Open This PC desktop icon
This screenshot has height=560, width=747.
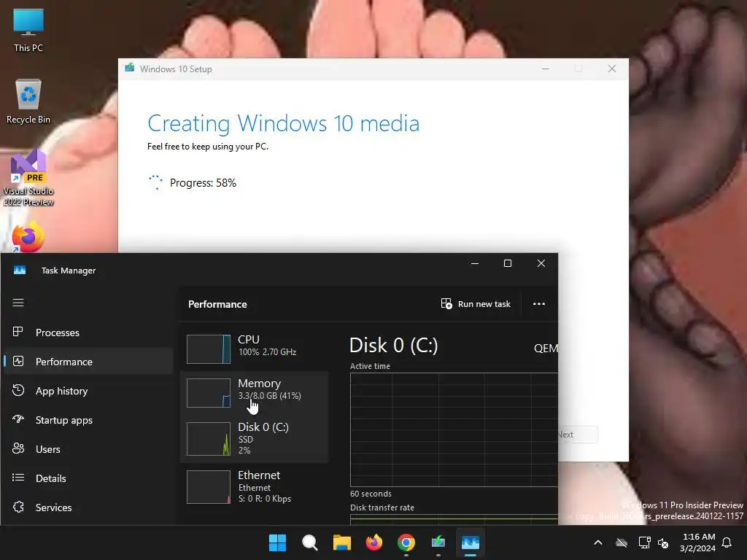coord(28,31)
